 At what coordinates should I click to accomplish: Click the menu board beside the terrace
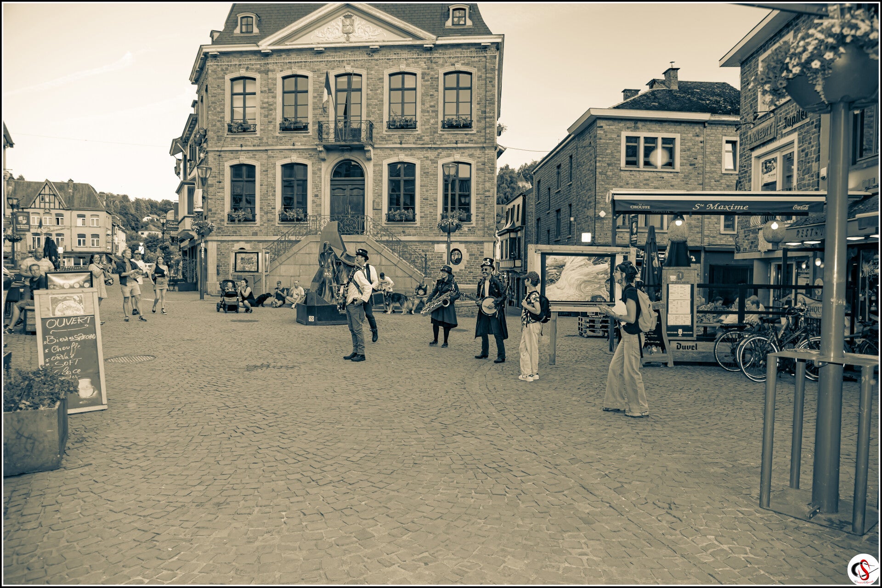pyautogui.click(x=679, y=303)
